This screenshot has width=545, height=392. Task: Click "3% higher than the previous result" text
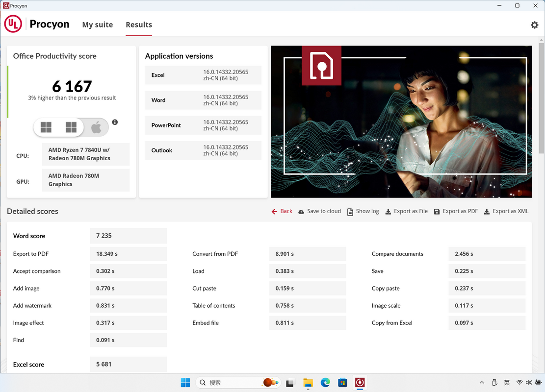coord(72,98)
